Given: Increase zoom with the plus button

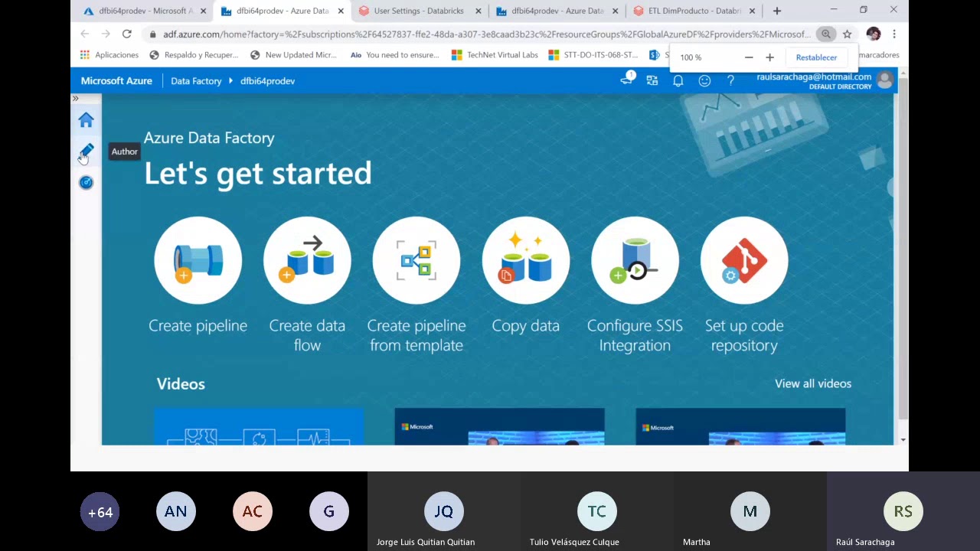Looking at the screenshot, I should click(769, 57).
